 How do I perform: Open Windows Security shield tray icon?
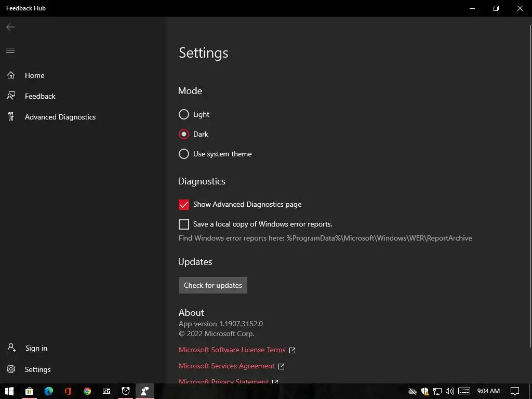point(425,392)
